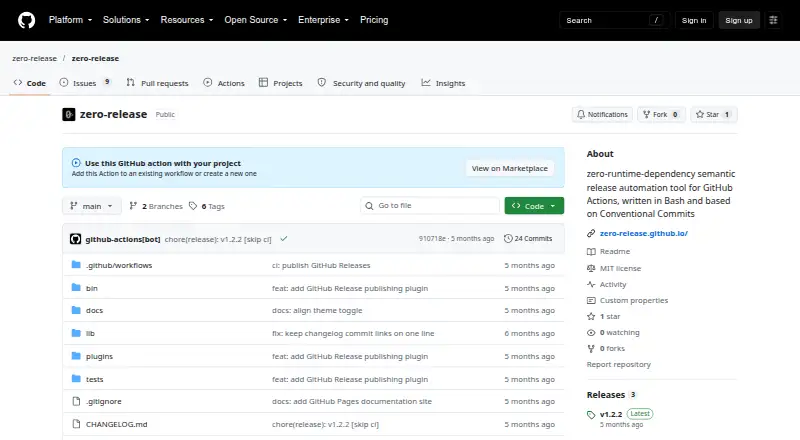Open the bold zero-release repository breadcrumb
Viewport: 800px width, 440px height.
point(95,58)
